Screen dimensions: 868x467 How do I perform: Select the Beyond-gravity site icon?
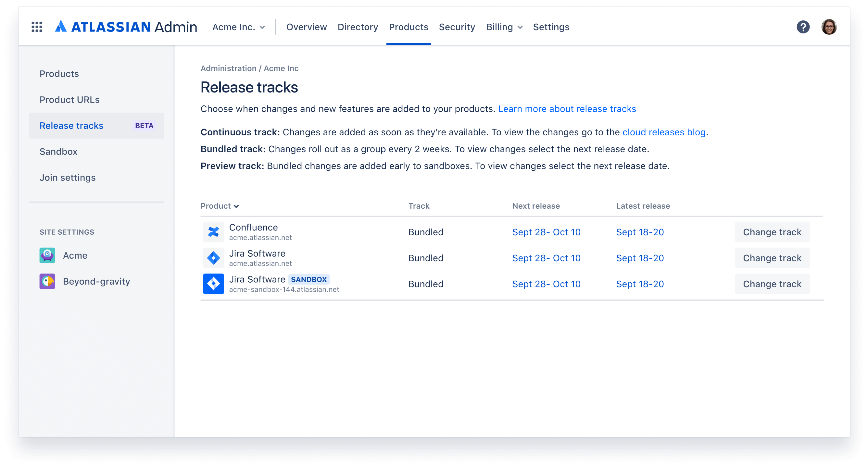coord(47,281)
